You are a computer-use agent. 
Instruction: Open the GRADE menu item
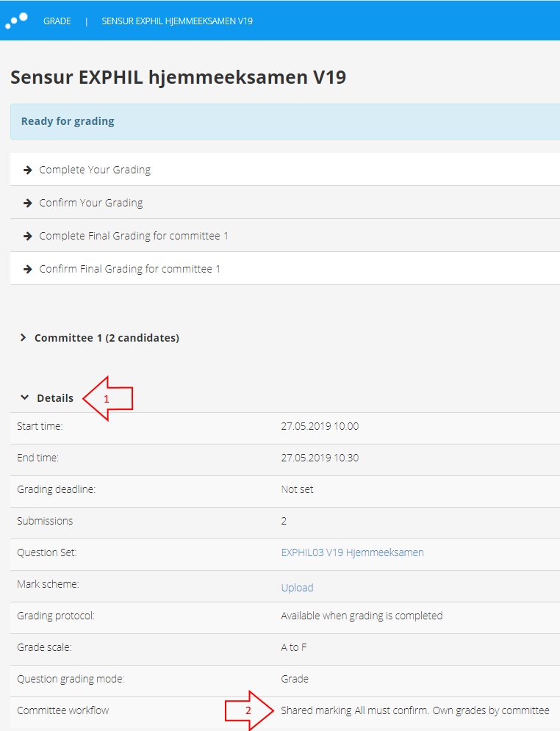tap(57, 21)
